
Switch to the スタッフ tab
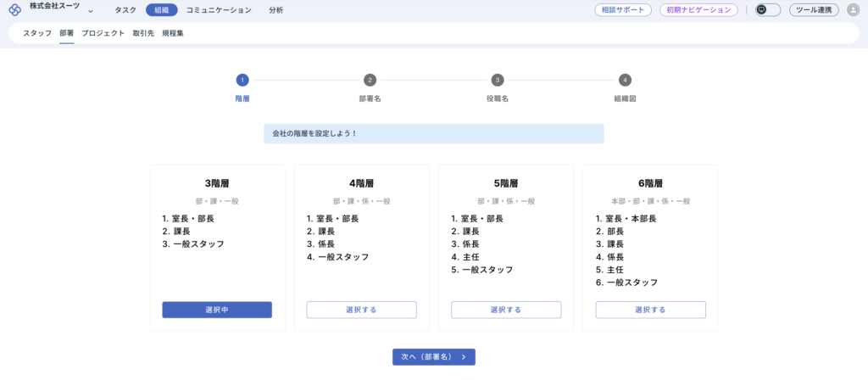[x=37, y=33]
